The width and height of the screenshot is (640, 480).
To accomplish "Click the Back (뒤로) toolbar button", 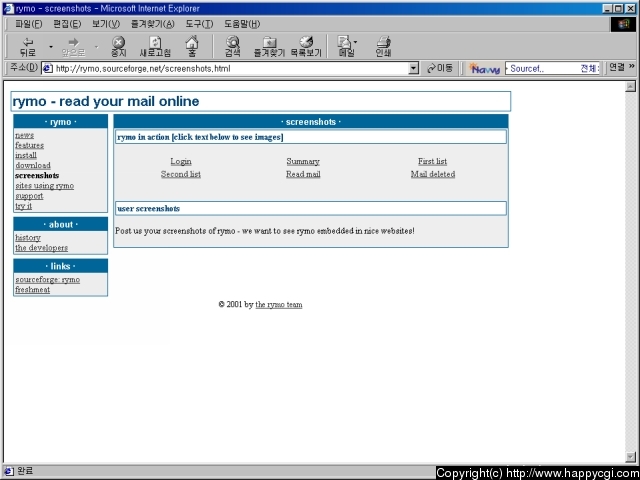I will coord(28,47).
